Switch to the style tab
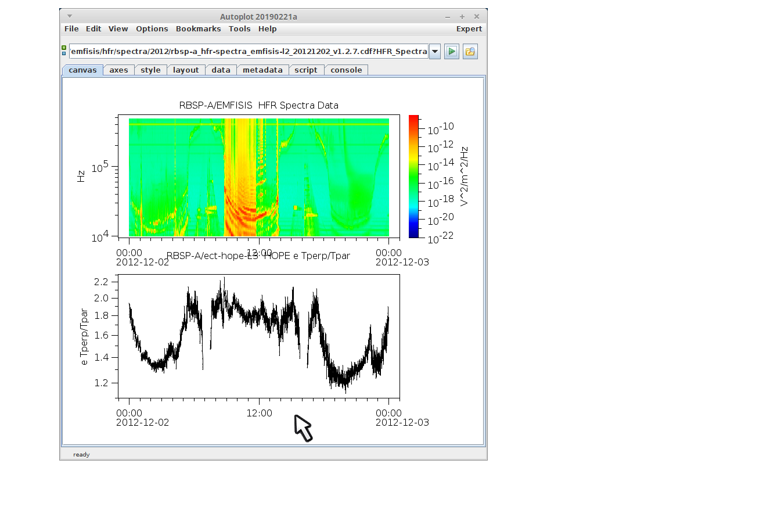781x532 pixels. 150,70
